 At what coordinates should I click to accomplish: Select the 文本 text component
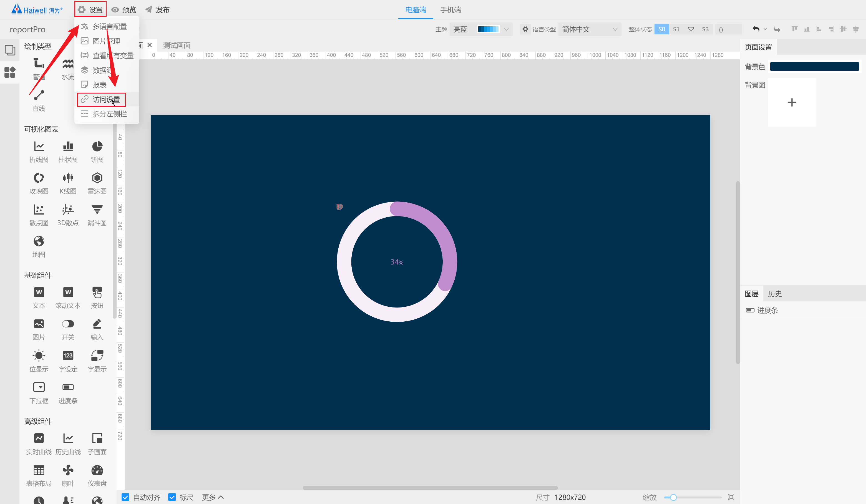coord(39,298)
